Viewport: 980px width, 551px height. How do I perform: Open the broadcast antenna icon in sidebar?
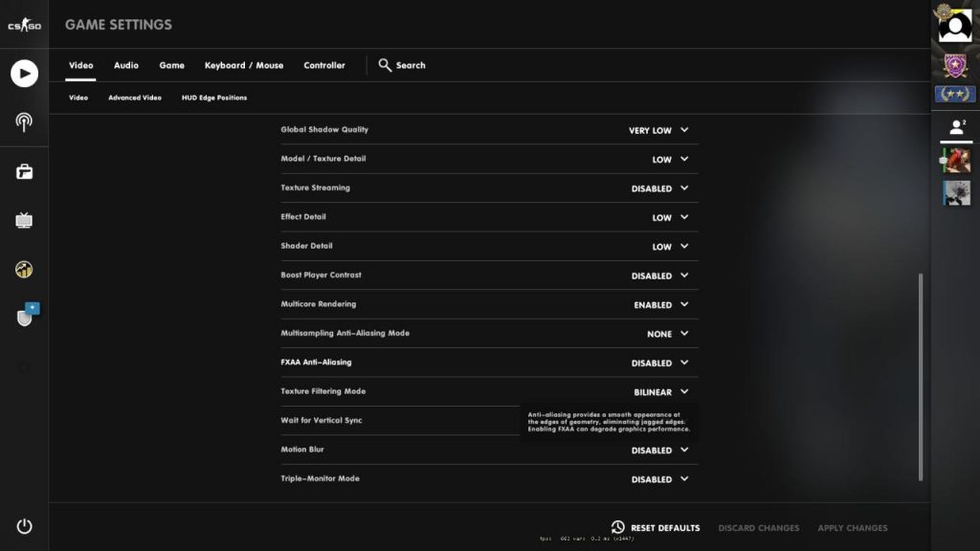click(x=24, y=122)
